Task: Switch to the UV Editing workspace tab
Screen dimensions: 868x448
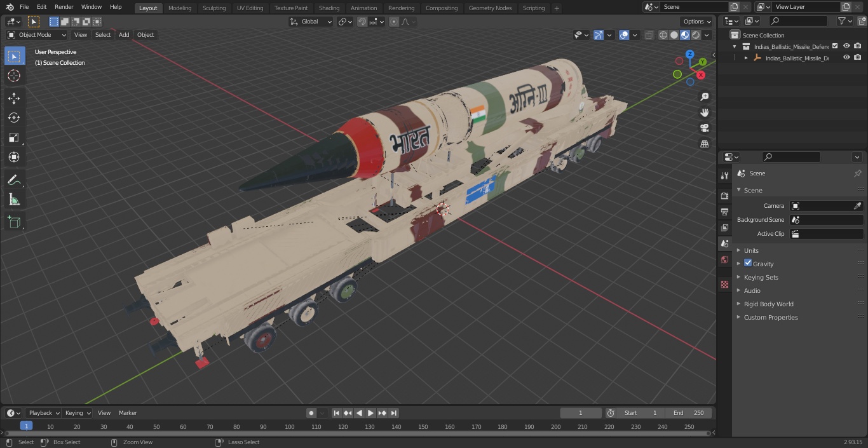Action: pos(250,8)
